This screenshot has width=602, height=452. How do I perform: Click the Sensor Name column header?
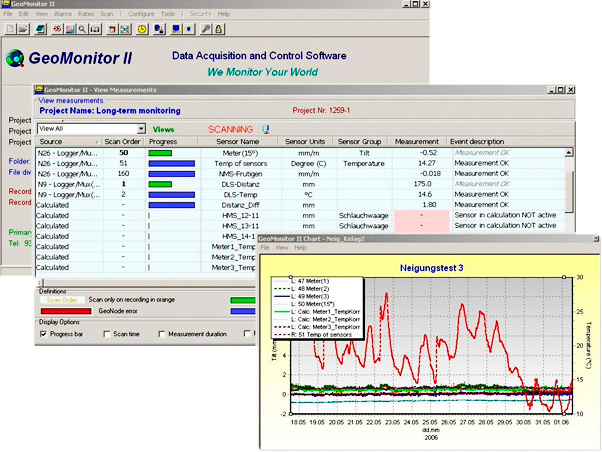coord(238,142)
